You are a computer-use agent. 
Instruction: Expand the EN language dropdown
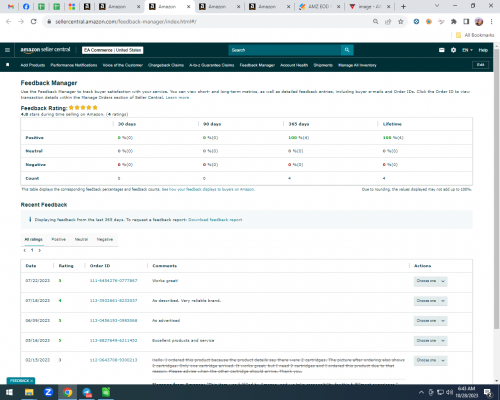click(x=467, y=50)
